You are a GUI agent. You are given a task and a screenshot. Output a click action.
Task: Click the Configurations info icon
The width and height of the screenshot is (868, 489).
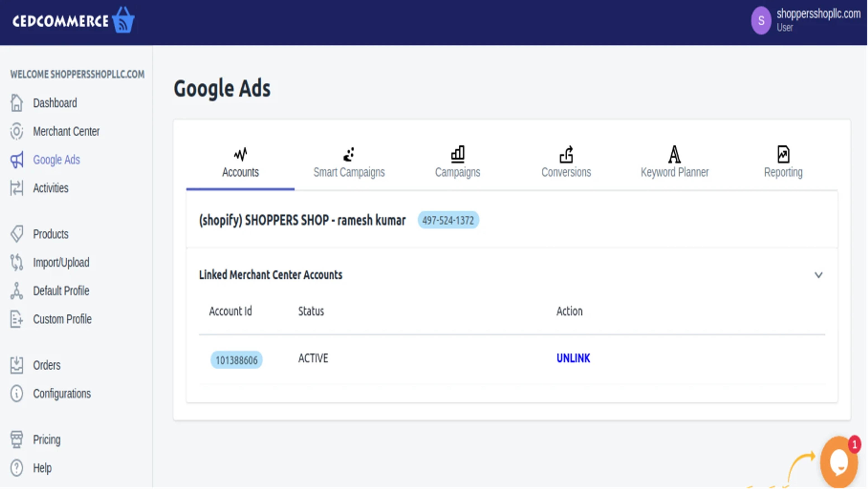pyautogui.click(x=17, y=394)
